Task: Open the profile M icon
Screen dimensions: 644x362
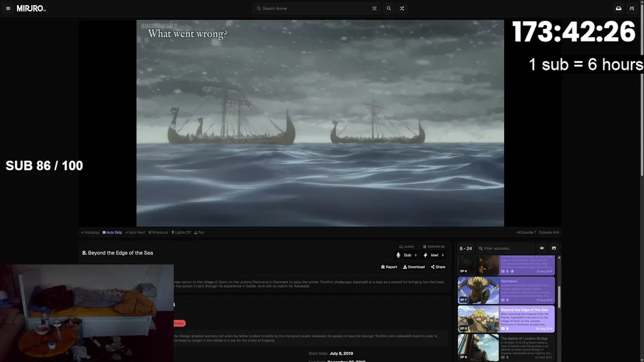Action: pos(632,9)
